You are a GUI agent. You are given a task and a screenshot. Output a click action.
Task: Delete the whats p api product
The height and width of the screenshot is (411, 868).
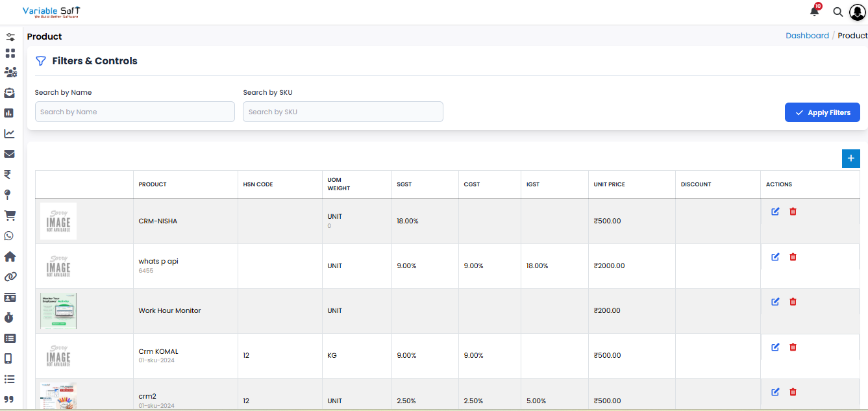point(793,257)
